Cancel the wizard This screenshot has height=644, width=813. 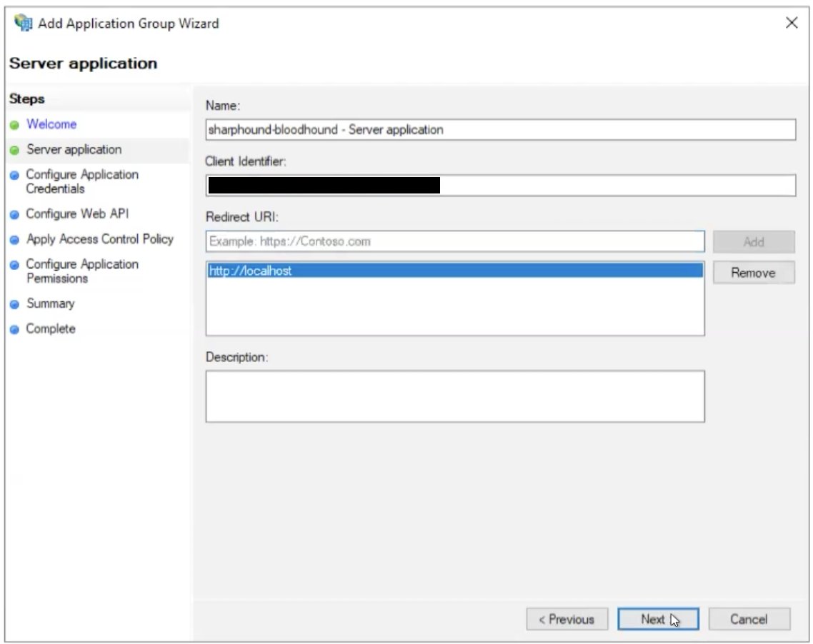749,619
